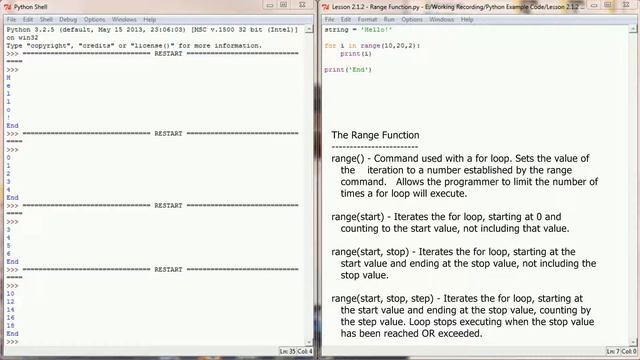640x360 pixels.
Task: Open Help menu in Lesson 2.1.2 editor
Action: pos(467,20)
